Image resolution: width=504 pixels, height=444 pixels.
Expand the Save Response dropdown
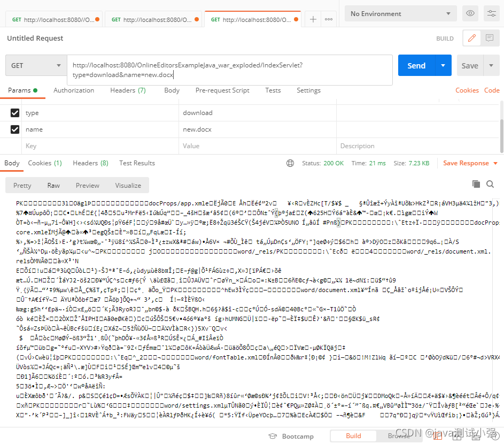[x=495, y=163]
